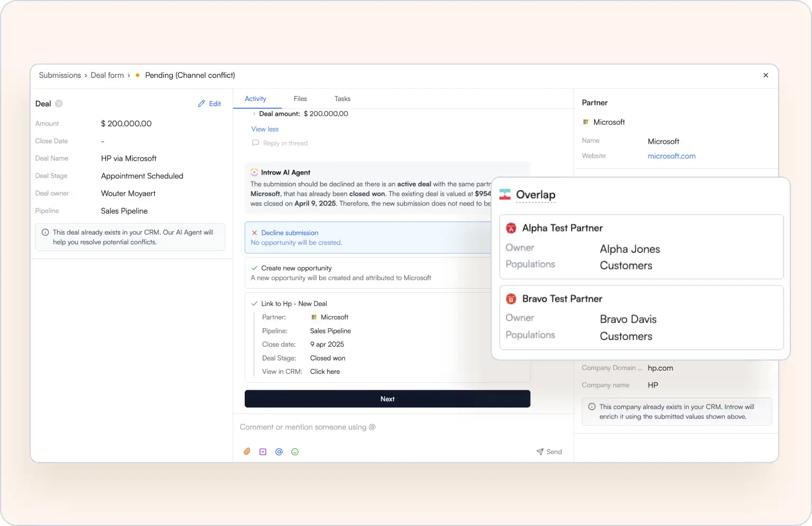
Task: Open the emoji picker smiley icon
Action: click(295, 451)
